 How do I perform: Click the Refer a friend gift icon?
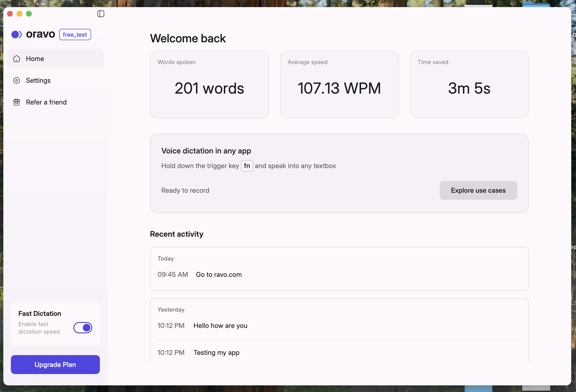tap(17, 102)
